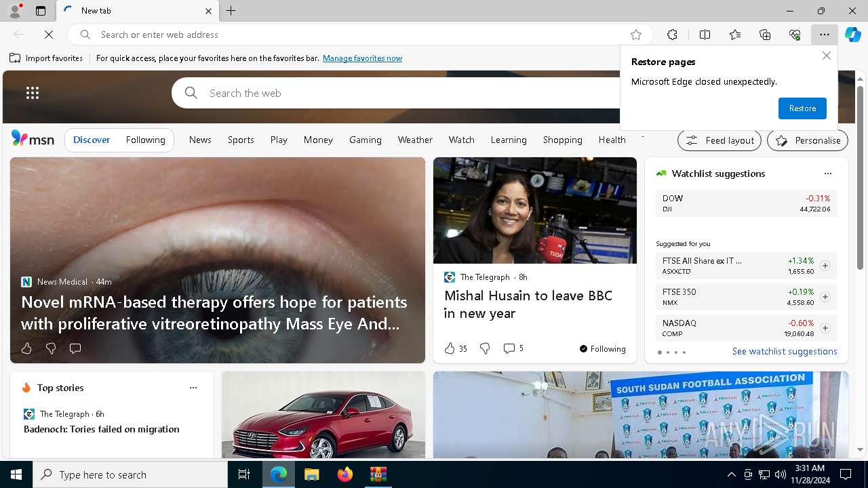Viewport: 868px width, 488px height.
Task: Open File Explorer from the taskbar
Action: [x=311, y=474]
